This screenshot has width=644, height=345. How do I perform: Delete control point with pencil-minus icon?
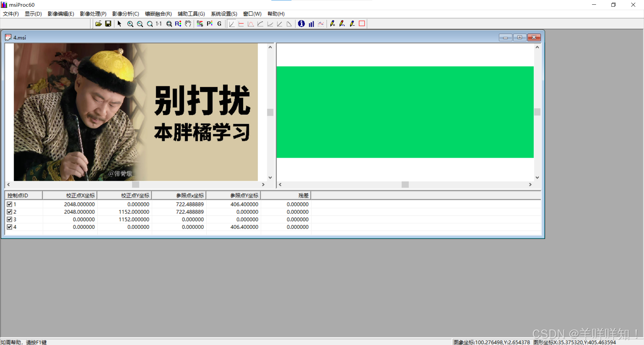coord(352,23)
